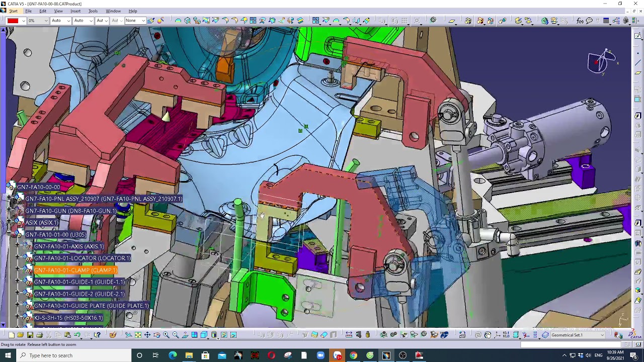The image size is (644, 362).
Task: Click the Fit All In icon
Action: coord(137,335)
